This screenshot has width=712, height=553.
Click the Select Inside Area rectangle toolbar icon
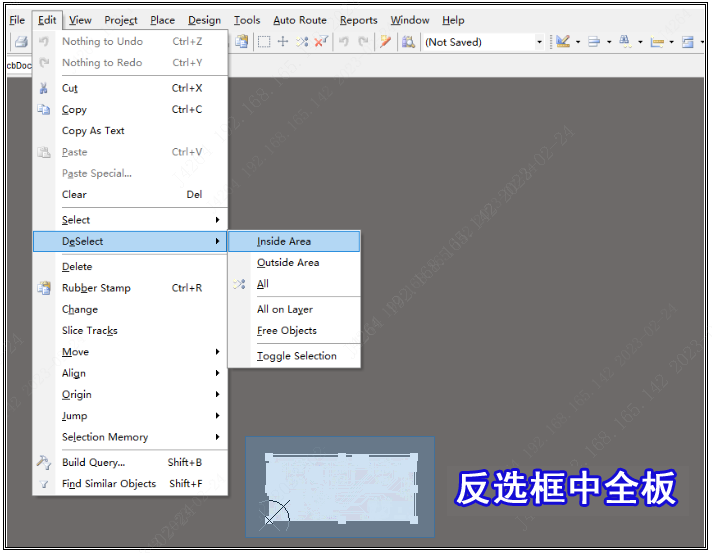pos(264,42)
